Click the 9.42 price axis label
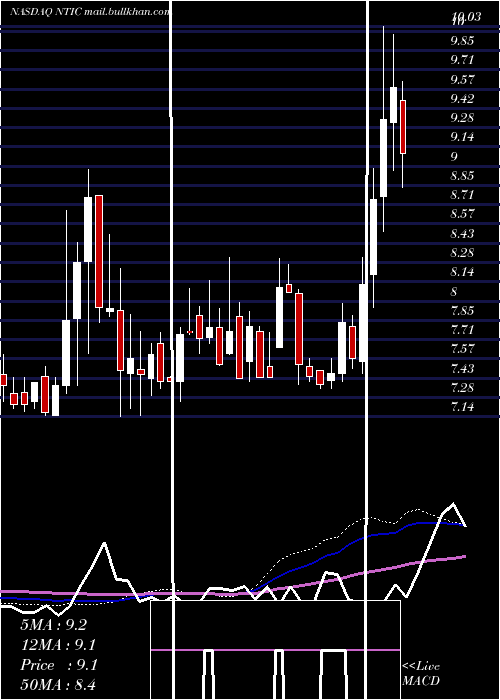The width and height of the screenshot is (500, 700). (x=462, y=99)
